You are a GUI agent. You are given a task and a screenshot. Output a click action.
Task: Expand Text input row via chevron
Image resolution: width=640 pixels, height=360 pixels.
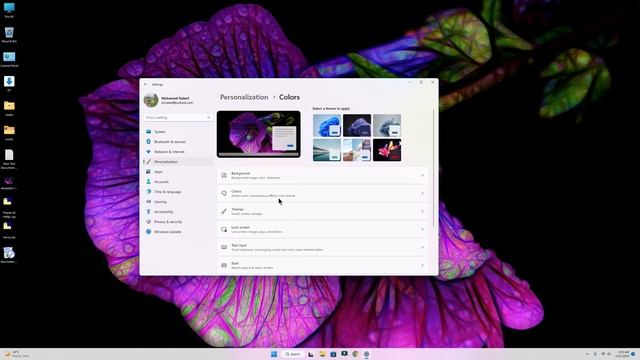coord(422,247)
